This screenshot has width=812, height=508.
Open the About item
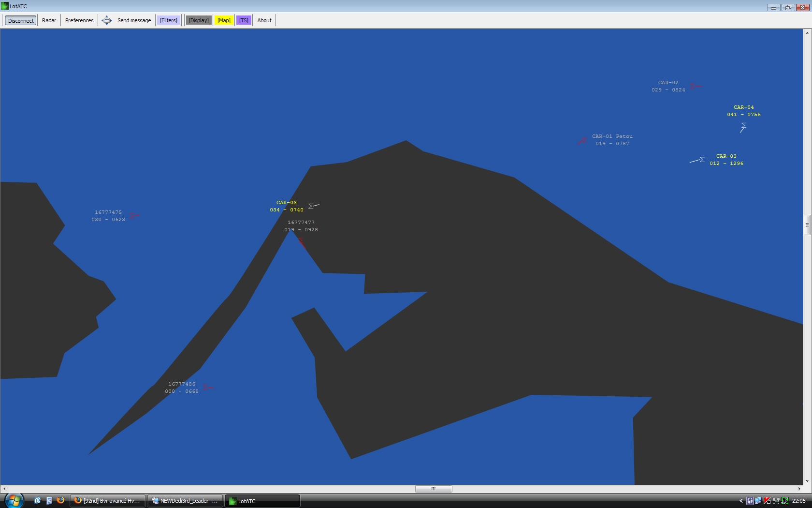pos(264,20)
